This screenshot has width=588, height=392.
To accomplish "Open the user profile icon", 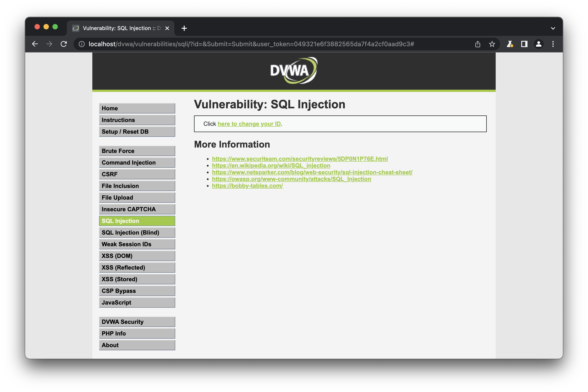I will pyautogui.click(x=538, y=44).
